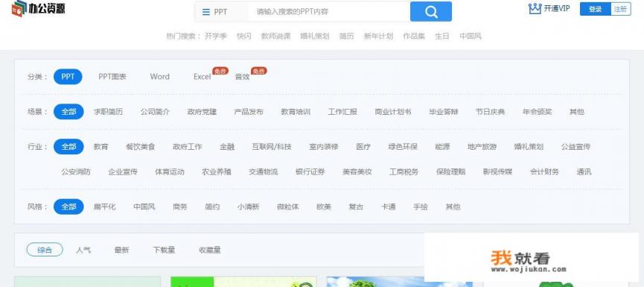This screenshot has height=287, width=644.
Task: Search hot keyword 开学季
Action: [216, 37]
